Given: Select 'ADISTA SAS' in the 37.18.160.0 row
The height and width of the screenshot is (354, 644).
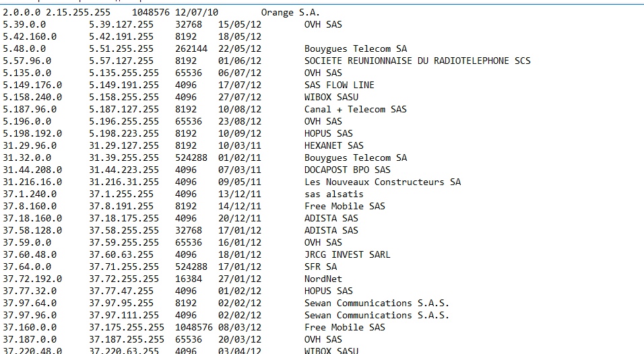Looking at the screenshot, I should 331,218.
